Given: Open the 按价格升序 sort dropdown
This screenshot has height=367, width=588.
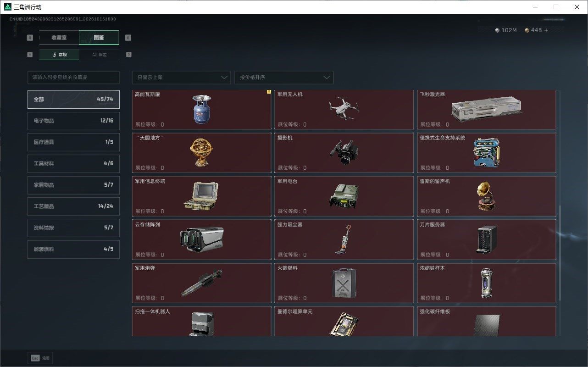Looking at the screenshot, I should click(284, 78).
